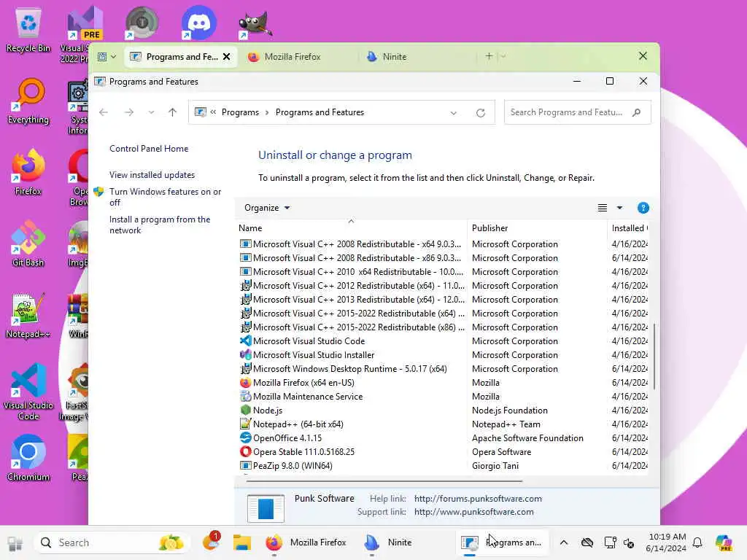Open the Recycle Bin desktop icon
This screenshot has width=747, height=560.
point(28,29)
